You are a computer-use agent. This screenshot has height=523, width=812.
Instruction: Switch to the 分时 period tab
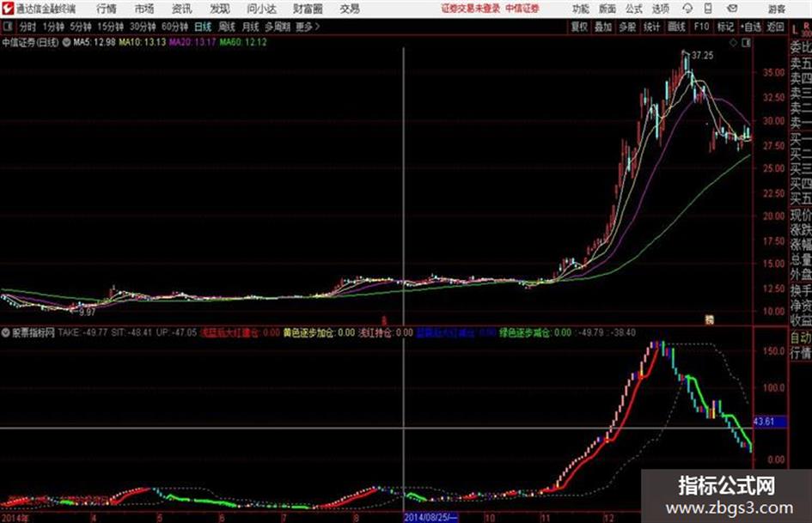27,27
